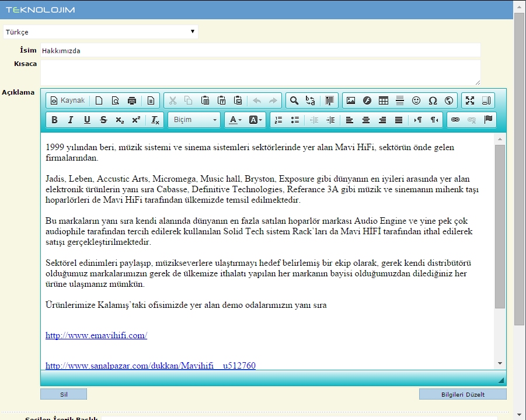The image size is (526, 420).
Task: Click the Remove Format icon
Action: pyautogui.click(x=155, y=120)
